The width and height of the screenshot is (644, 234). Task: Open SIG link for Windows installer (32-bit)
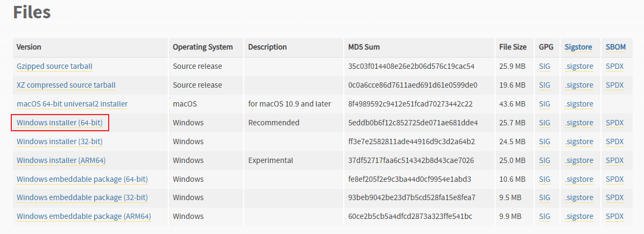tap(544, 141)
